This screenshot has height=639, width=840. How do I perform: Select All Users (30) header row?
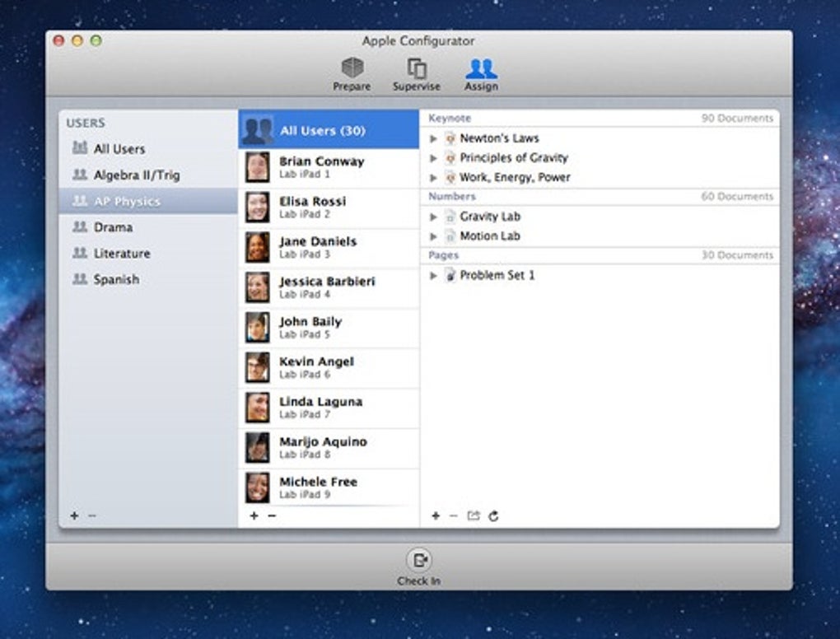(329, 129)
